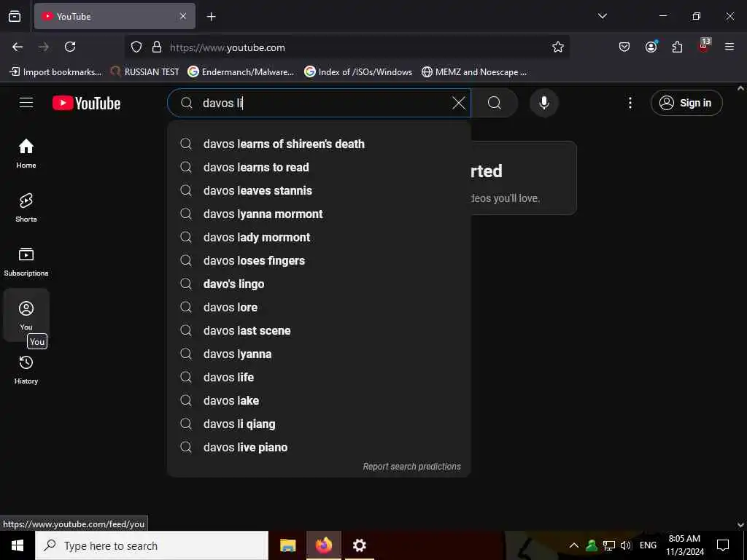
Task: Select suggestion 'davos learns of shireen's death'
Action: [x=319, y=144]
